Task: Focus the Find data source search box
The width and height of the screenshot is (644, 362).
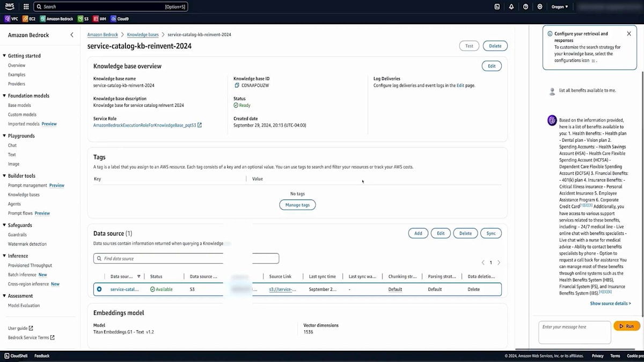Action: pyautogui.click(x=186, y=258)
